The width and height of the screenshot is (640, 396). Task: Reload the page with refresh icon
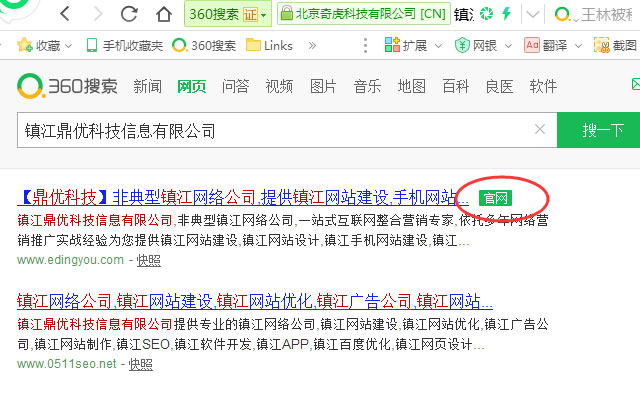129,14
